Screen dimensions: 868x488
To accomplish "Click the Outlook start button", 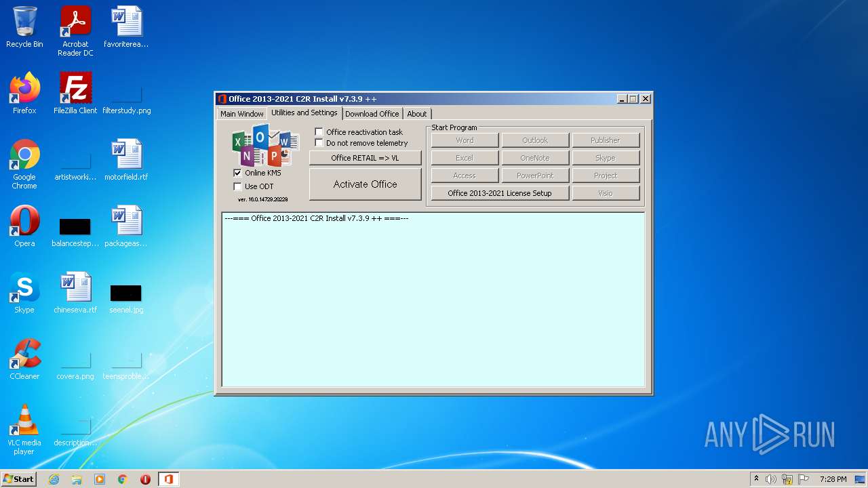I will tap(535, 140).
